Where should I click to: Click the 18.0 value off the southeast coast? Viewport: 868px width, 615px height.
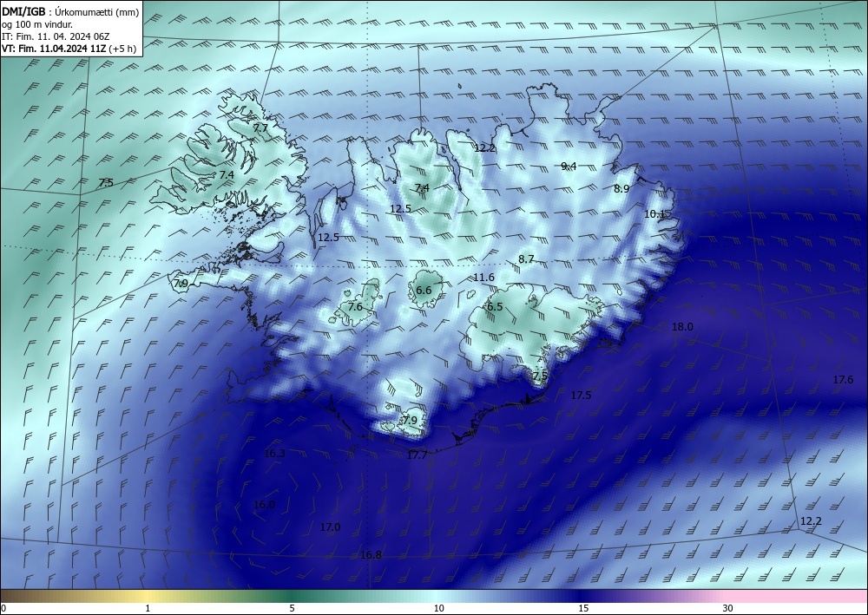[682, 327]
